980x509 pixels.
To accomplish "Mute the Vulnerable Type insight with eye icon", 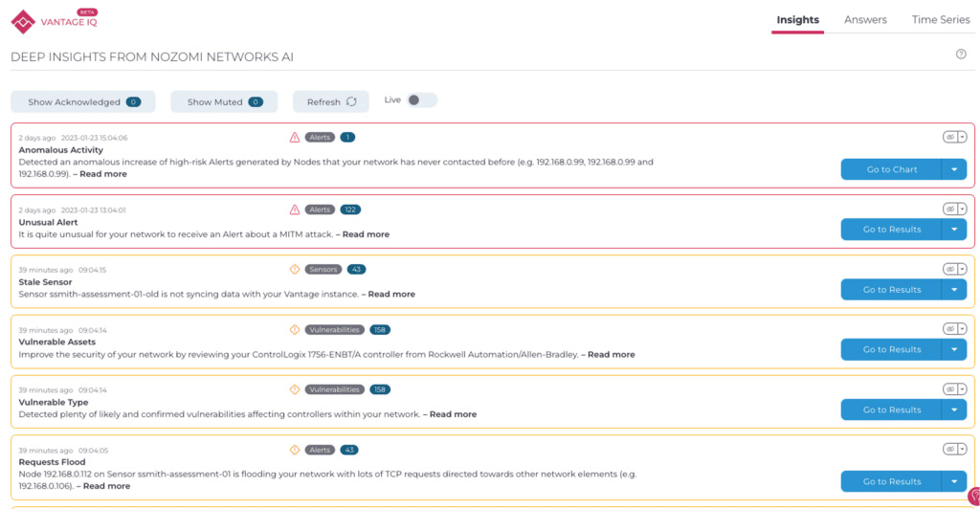I will point(950,388).
